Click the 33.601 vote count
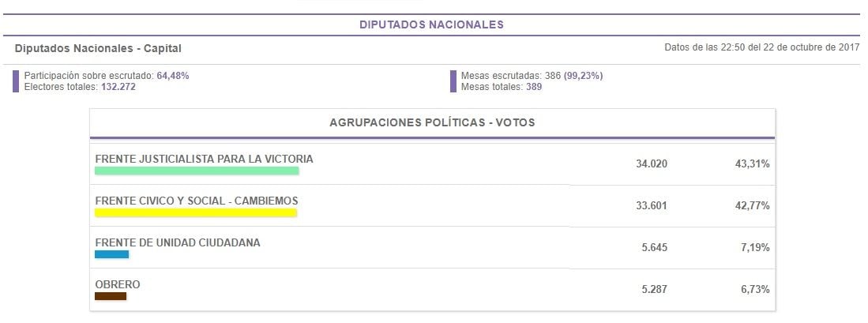The height and width of the screenshot is (323, 868). tap(651, 206)
